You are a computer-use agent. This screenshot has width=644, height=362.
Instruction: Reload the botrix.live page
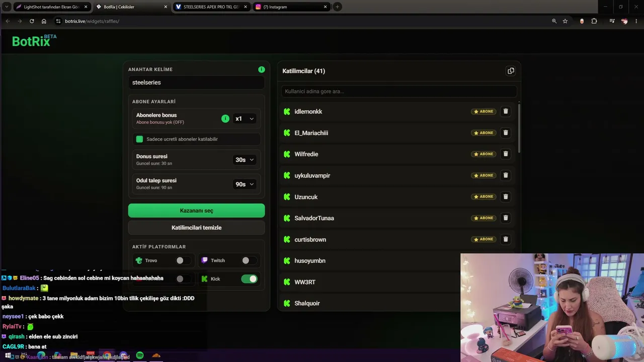click(x=32, y=21)
